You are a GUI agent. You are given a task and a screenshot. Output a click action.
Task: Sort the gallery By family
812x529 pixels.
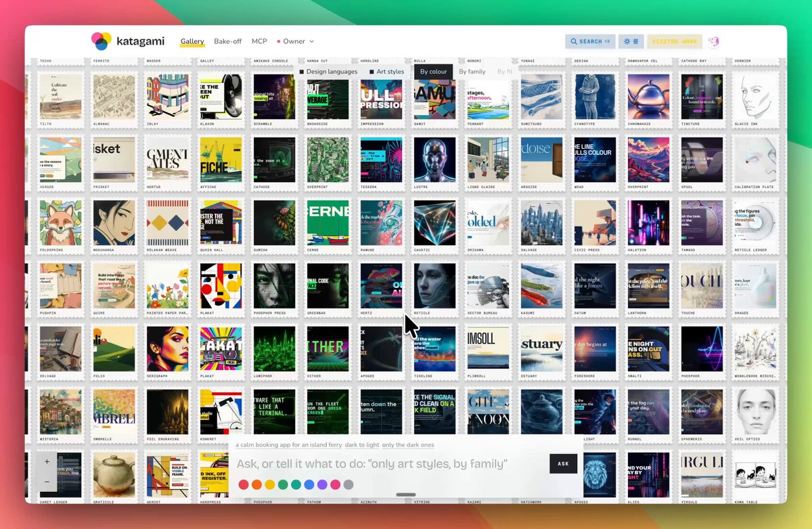472,72
